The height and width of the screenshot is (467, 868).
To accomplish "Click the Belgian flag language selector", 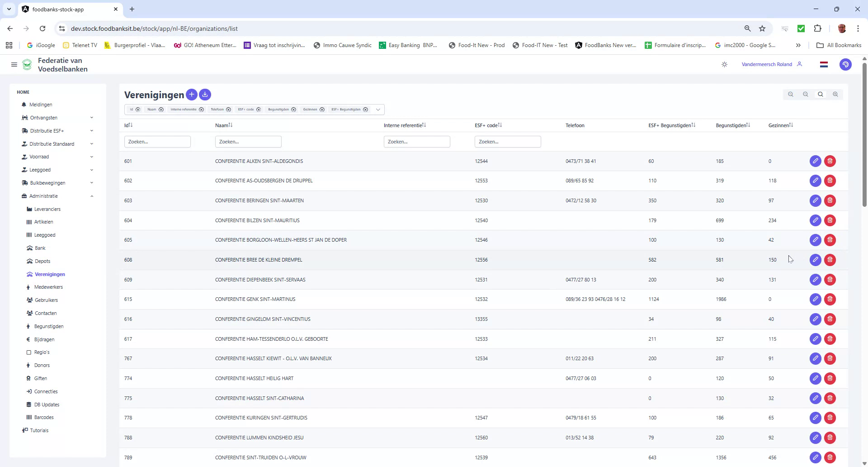I will tap(824, 64).
